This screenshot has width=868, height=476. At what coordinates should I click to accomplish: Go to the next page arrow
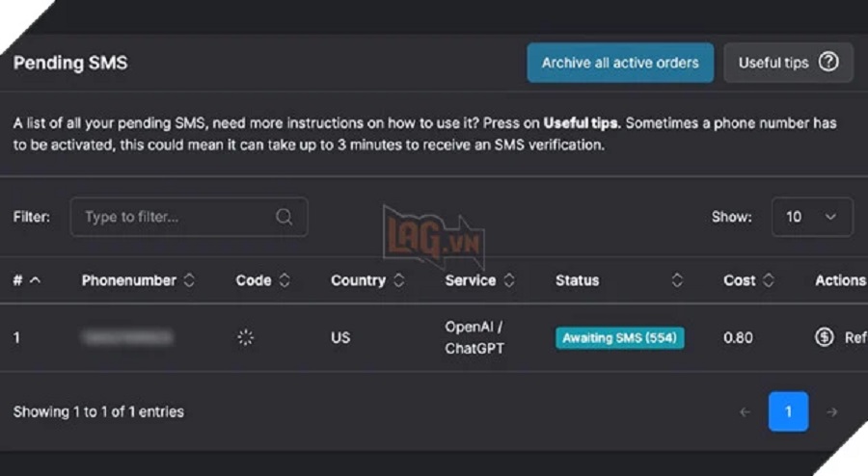click(831, 411)
